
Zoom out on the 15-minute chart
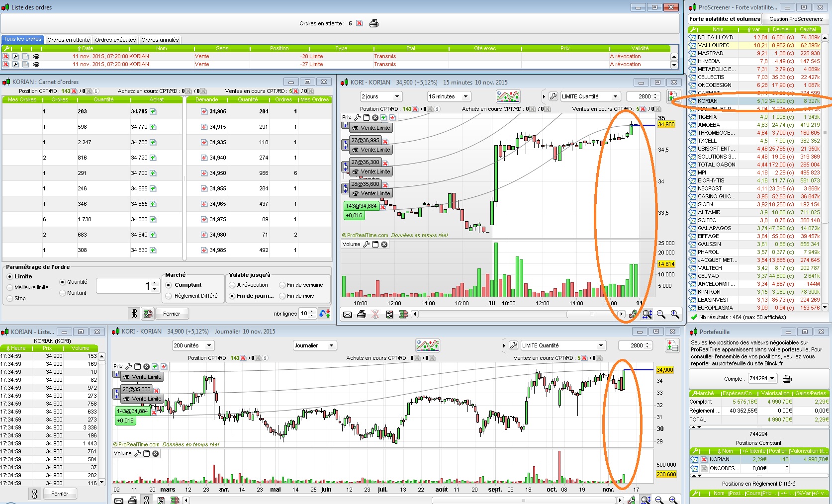tap(661, 314)
